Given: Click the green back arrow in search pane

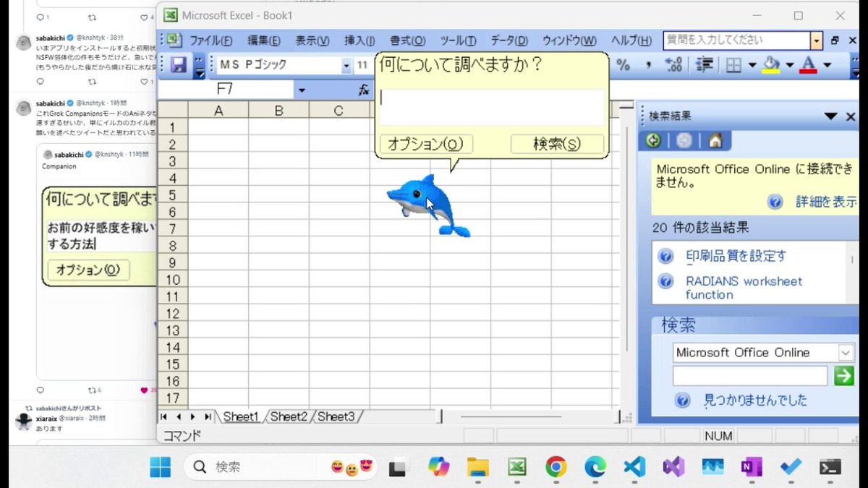Looking at the screenshot, I should [x=654, y=140].
